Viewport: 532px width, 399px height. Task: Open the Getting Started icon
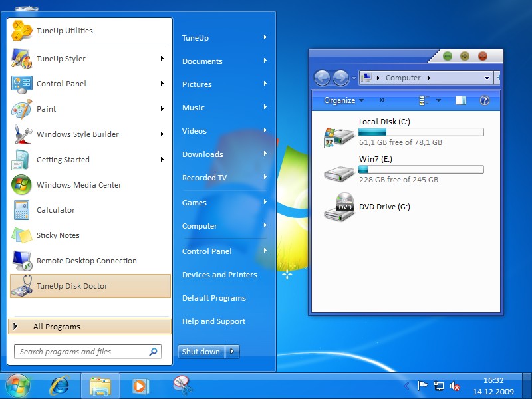click(20, 160)
